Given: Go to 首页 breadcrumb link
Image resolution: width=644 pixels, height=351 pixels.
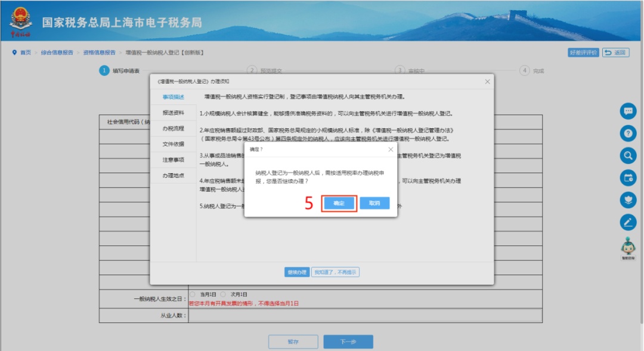Looking at the screenshot, I should click(x=26, y=53).
